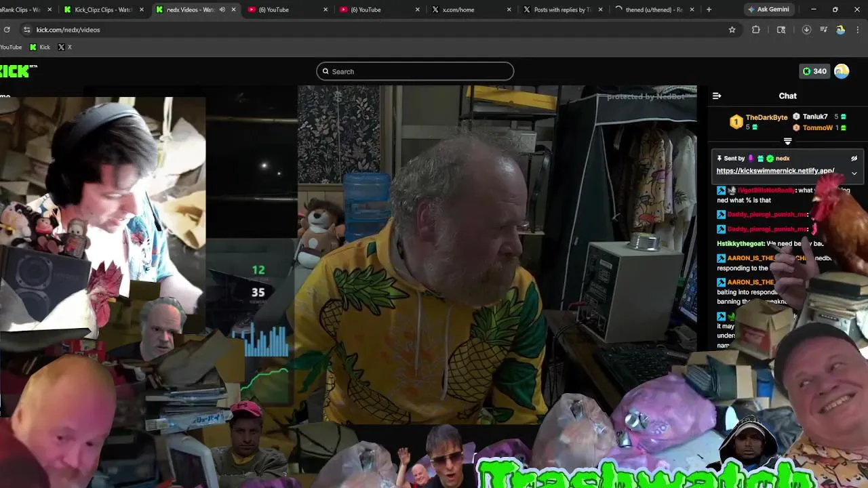Open the Kick user avatar menu
The image size is (868, 488).
(842, 71)
